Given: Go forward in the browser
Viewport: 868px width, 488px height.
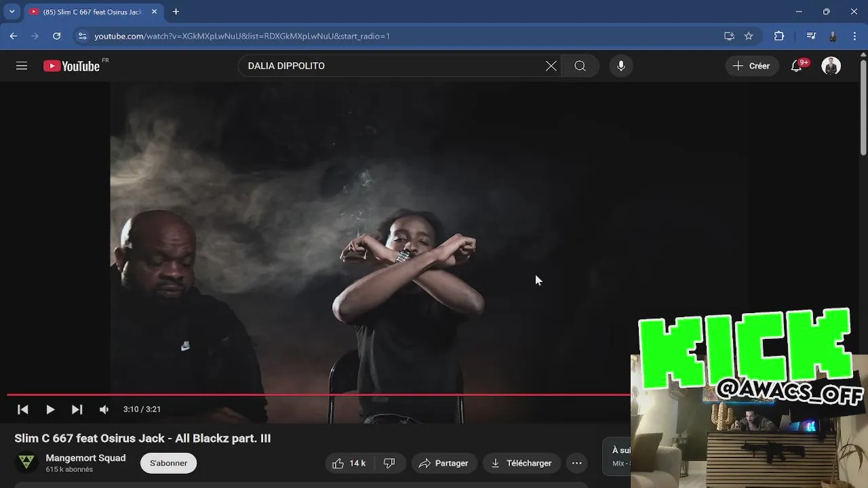Looking at the screenshot, I should 35,36.
